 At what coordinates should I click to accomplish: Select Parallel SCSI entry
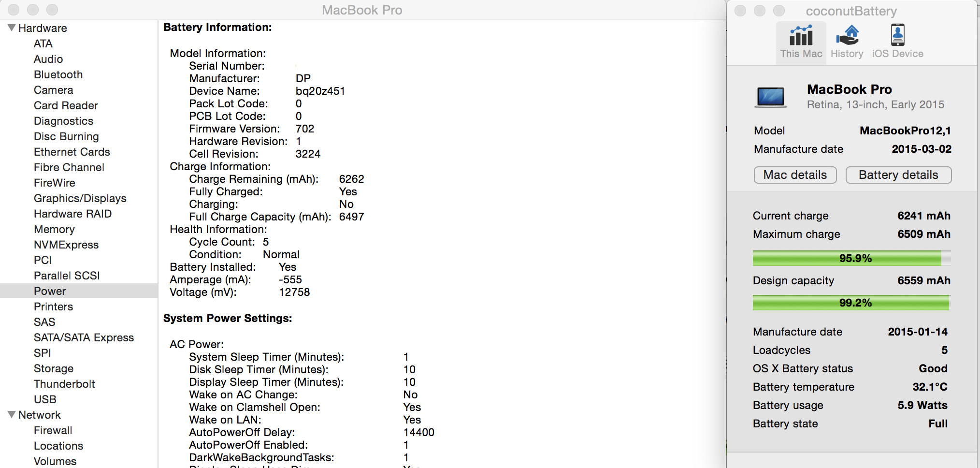point(67,276)
